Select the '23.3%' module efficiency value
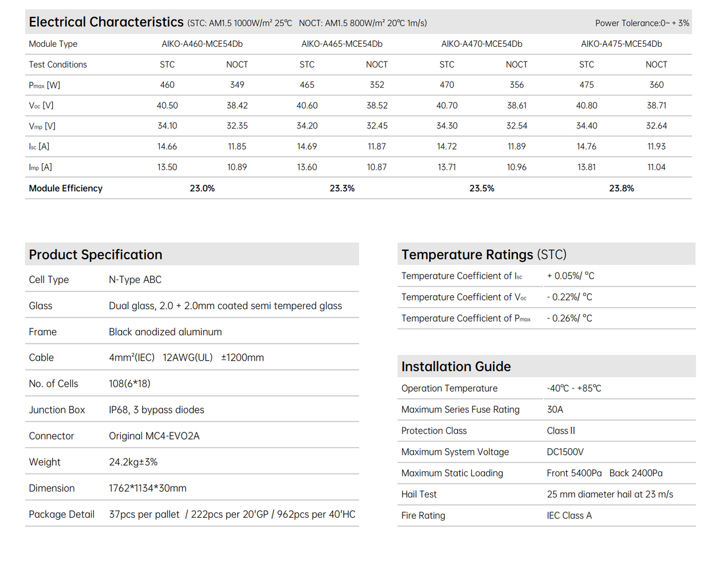Image resolution: width=728 pixels, height=567 pixels. (342, 188)
